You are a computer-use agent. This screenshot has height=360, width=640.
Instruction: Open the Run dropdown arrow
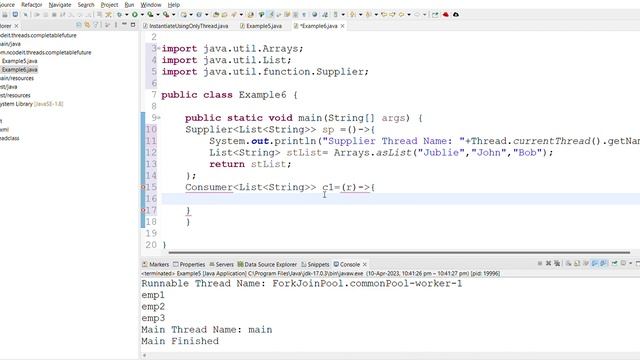point(142,14)
